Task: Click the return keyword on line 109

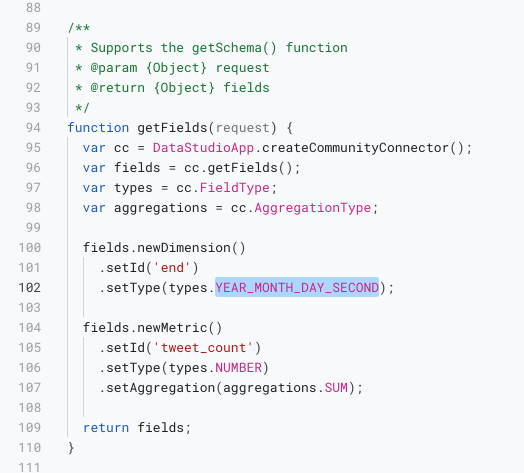Action: 106,428
